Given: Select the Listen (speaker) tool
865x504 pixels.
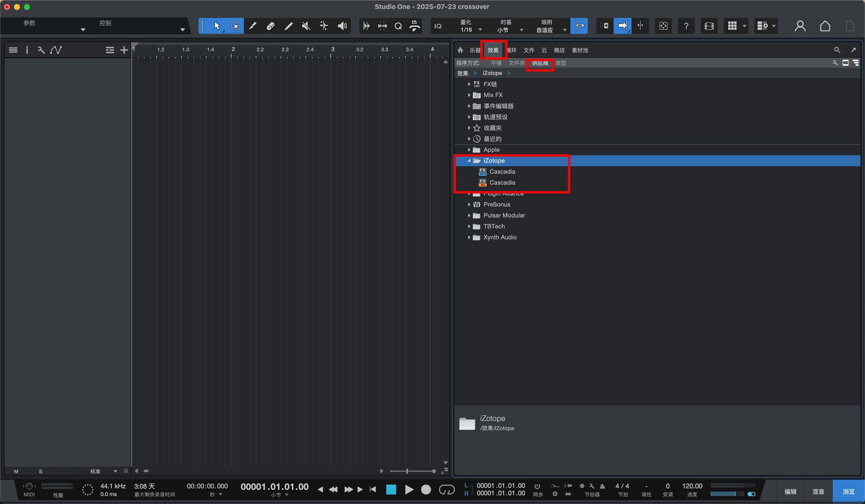Looking at the screenshot, I should pos(342,26).
